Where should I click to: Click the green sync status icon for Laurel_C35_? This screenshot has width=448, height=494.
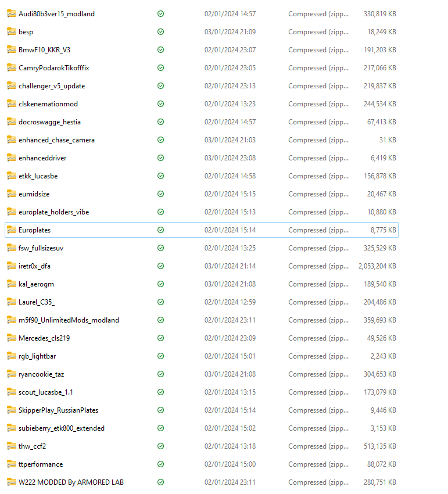coord(161,302)
